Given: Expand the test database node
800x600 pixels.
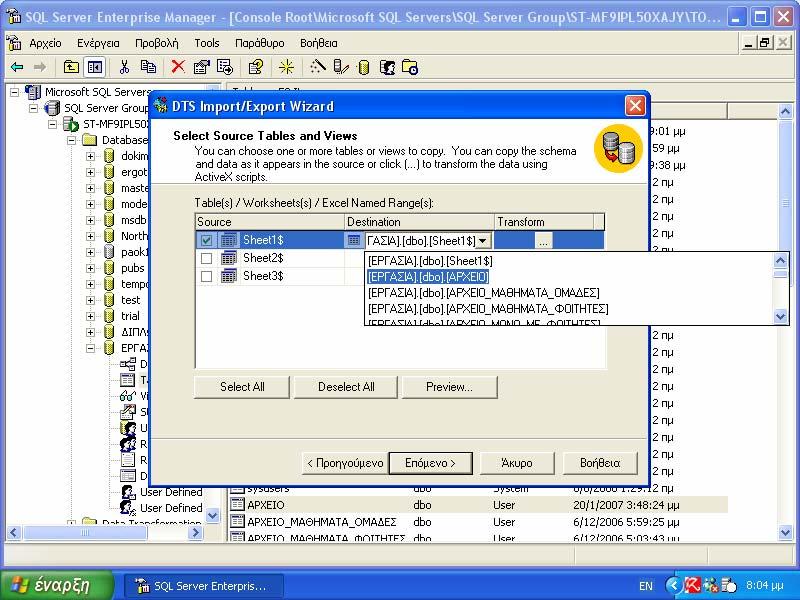Looking at the screenshot, I should (x=90, y=300).
